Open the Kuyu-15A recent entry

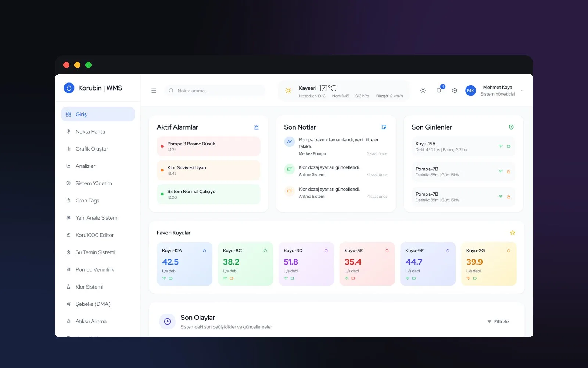[463, 146]
